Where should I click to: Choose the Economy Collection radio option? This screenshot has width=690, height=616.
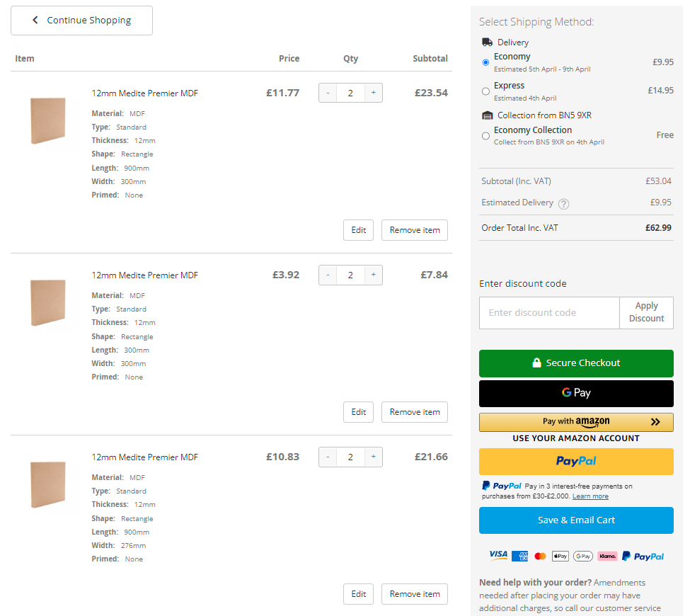click(485, 136)
